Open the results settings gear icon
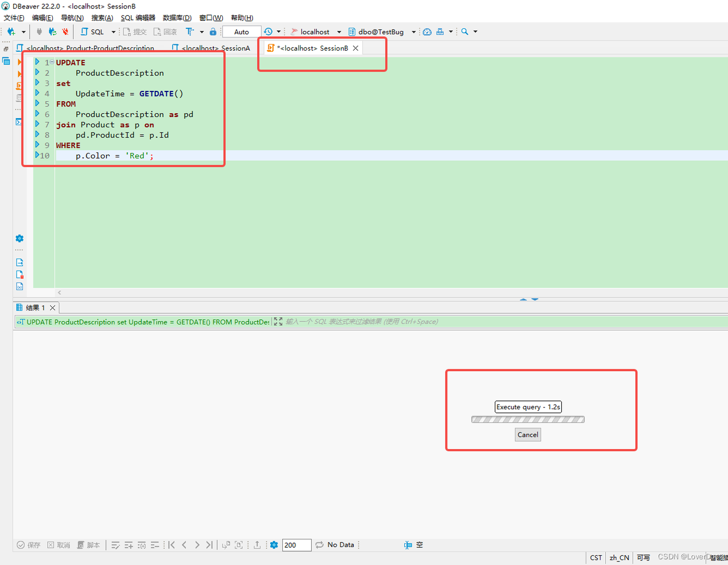Viewport: 728px width, 565px height. [274, 545]
